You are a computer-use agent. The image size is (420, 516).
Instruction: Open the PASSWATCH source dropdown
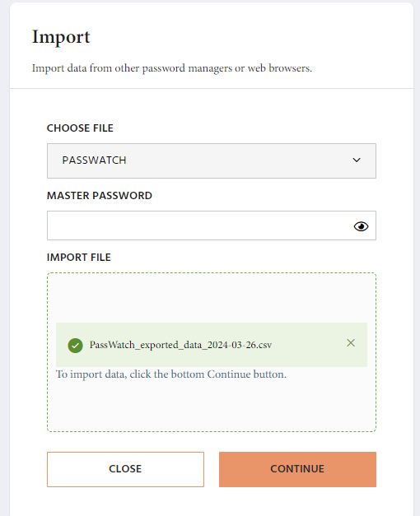[212, 161]
